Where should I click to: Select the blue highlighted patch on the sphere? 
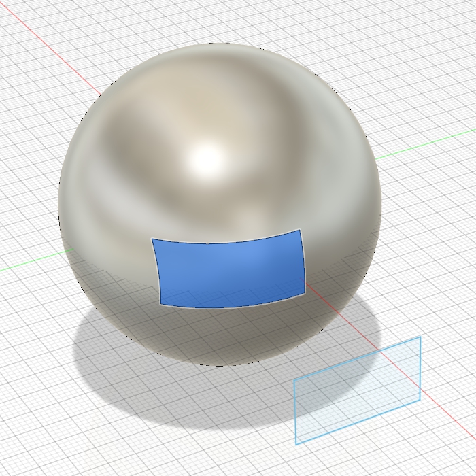pos(230,271)
